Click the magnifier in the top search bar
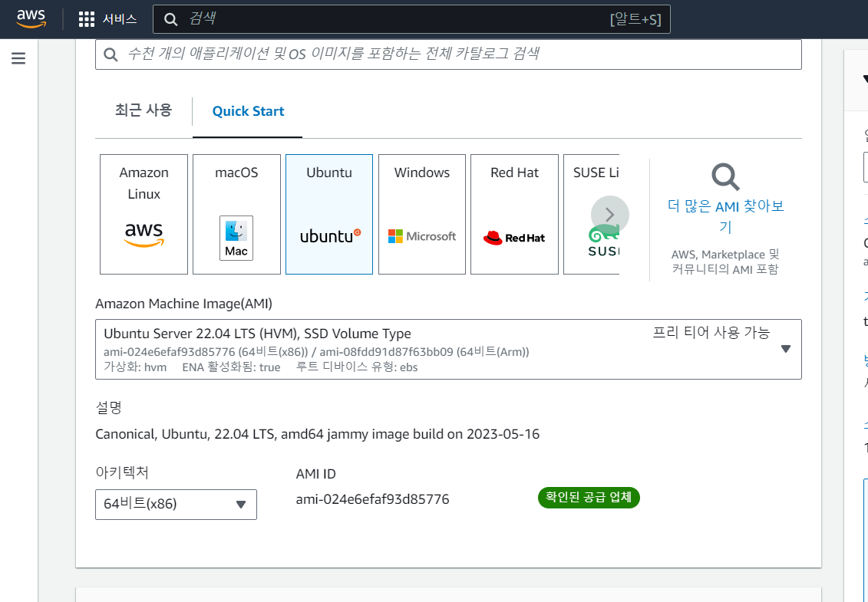Image resolution: width=868 pixels, height=602 pixels. 171,19
